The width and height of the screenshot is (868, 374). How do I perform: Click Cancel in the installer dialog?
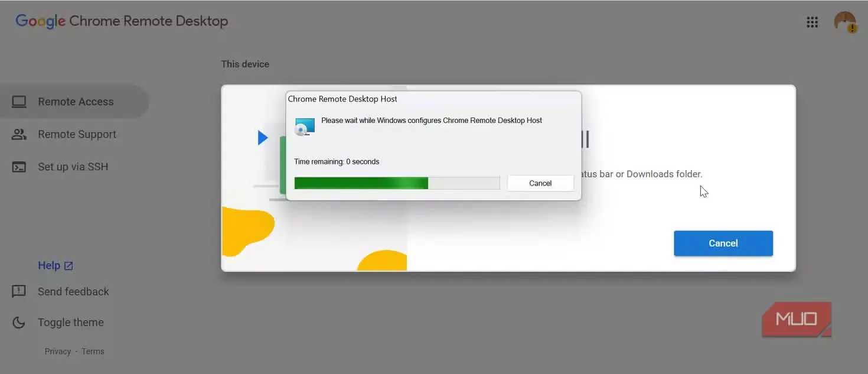point(540,183)
